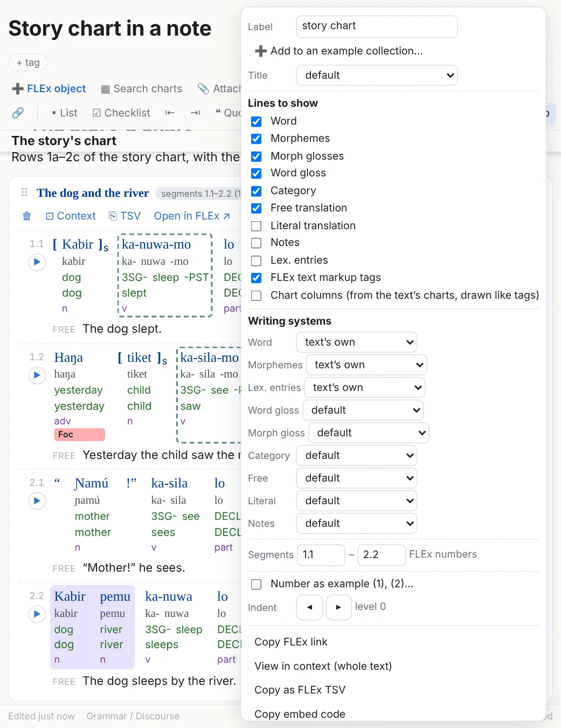Open Morphemes writing system dropdown
Viewport: 561px width, 728px height.
(x=366, y=365)
